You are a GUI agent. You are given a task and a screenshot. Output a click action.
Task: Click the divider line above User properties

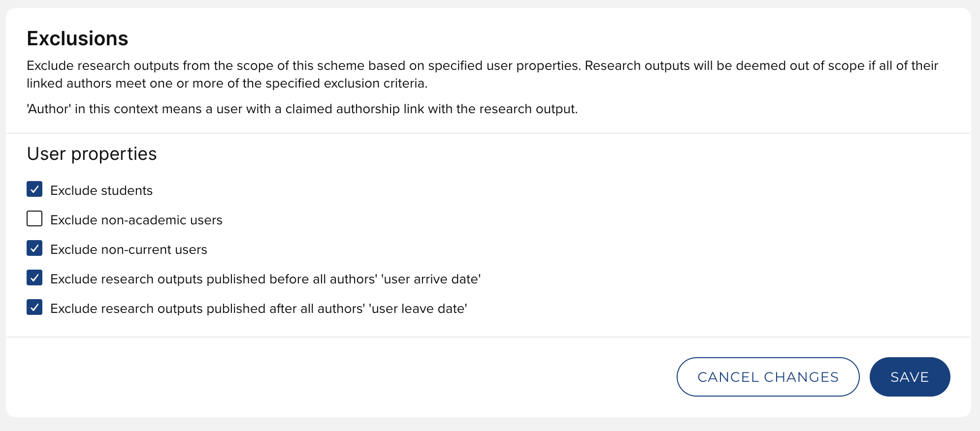pos(489,133)
